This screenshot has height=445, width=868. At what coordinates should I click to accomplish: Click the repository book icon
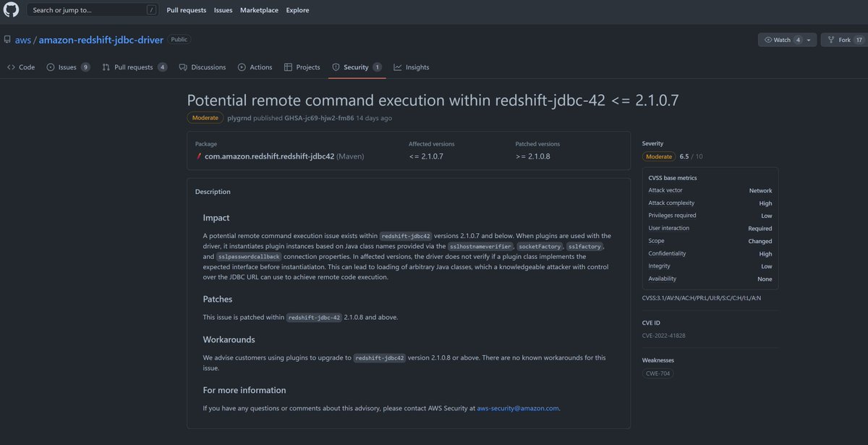[x=7, y=40]
